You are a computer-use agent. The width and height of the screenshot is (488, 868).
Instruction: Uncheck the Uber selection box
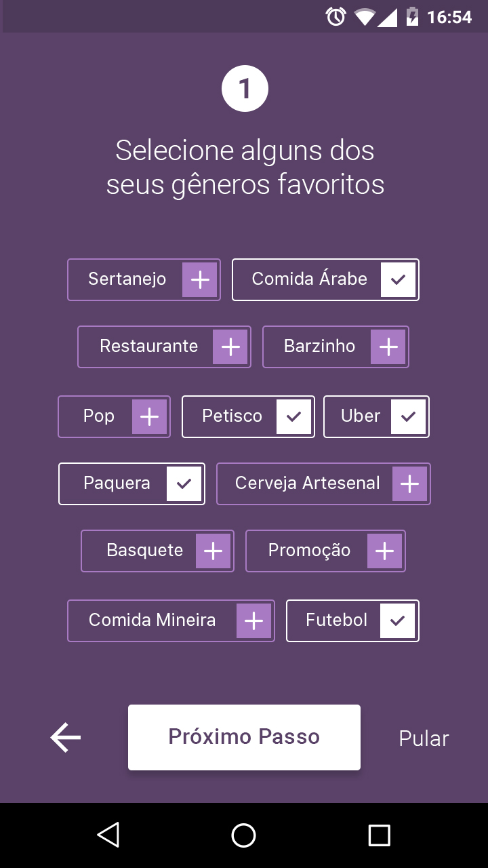click(x=409, y=416)
